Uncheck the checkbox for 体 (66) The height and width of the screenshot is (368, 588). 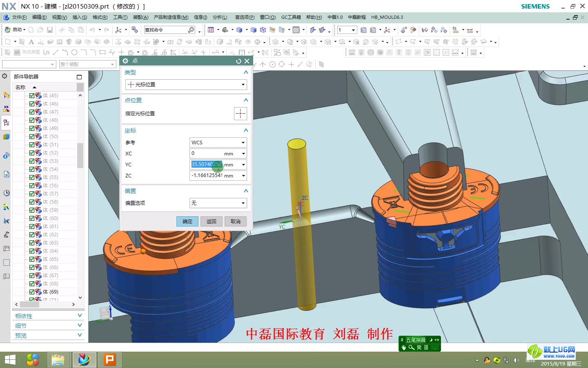tap(32, 267)
